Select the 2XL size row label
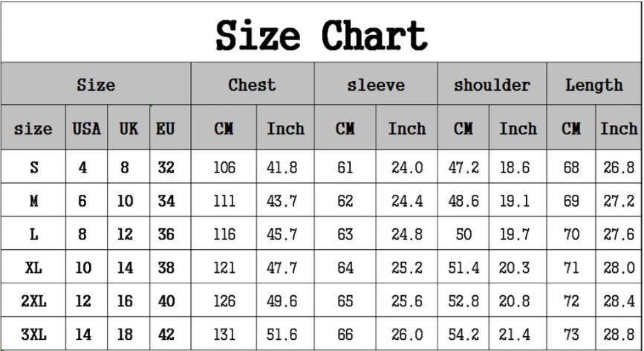Screen dimensions: 644x351 (x=33, y=302)
